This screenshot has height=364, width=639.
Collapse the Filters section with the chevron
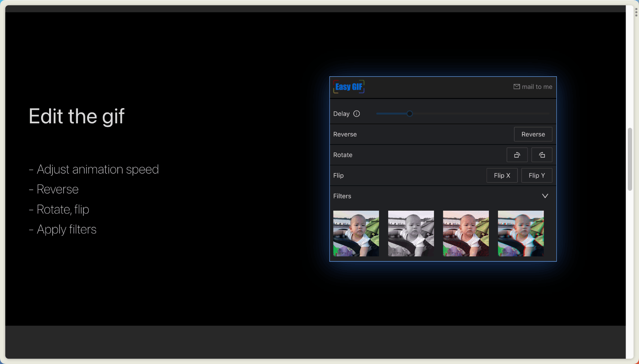coord(545,196)
